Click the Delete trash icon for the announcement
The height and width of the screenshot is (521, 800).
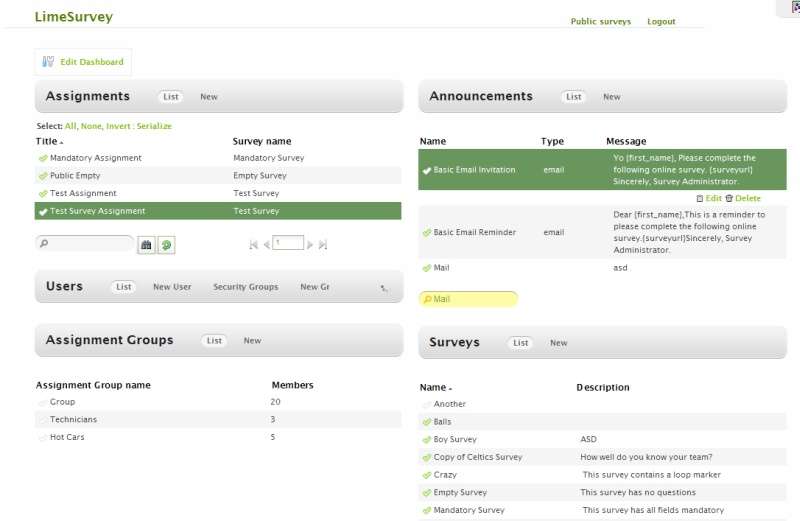[729, 199]
